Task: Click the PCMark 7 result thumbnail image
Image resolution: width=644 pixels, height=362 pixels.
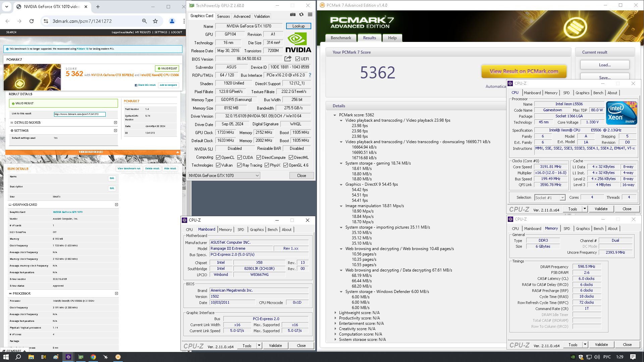Action: coord(32,77)
